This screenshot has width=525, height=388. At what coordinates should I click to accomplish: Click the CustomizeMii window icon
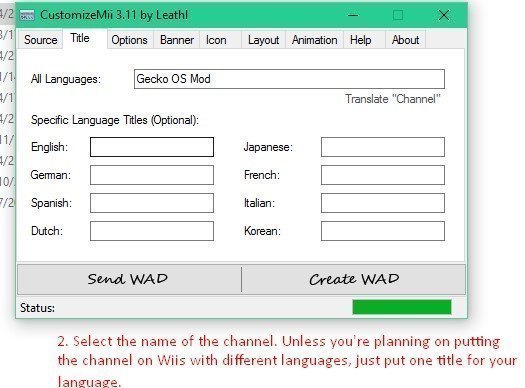(27, 15)
